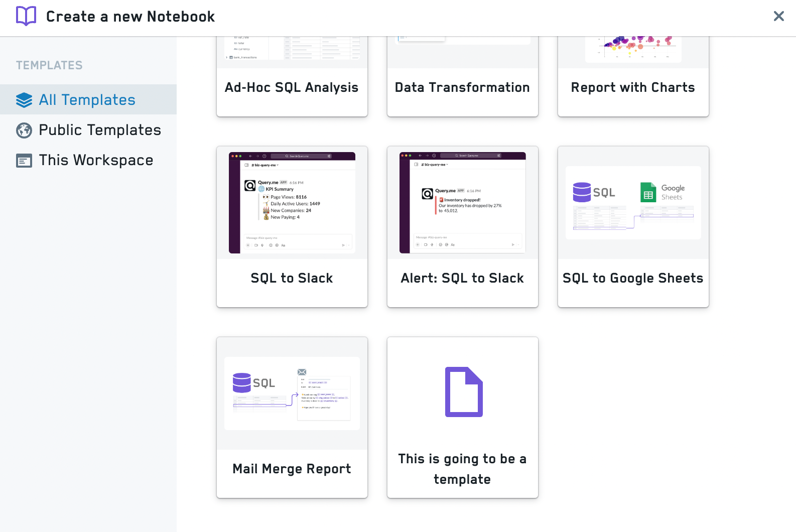The image size is (796, 532).
Task: Click the This Workspace window icon
Action: point(24,161)
